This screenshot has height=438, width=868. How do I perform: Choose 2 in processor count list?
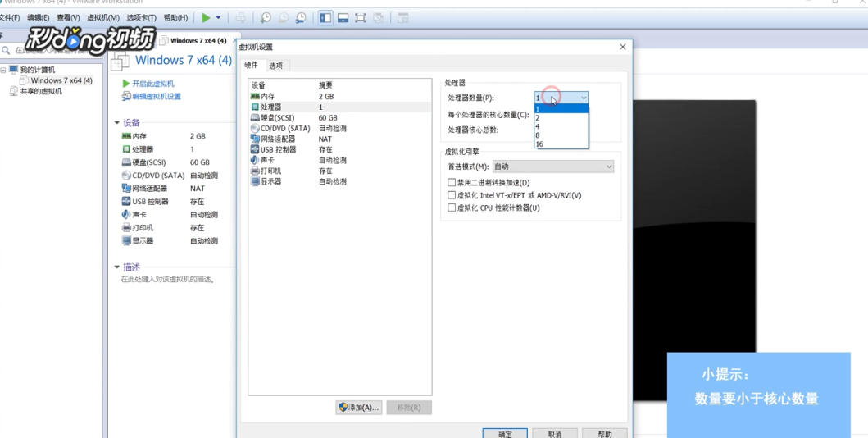tap(561, 118)
